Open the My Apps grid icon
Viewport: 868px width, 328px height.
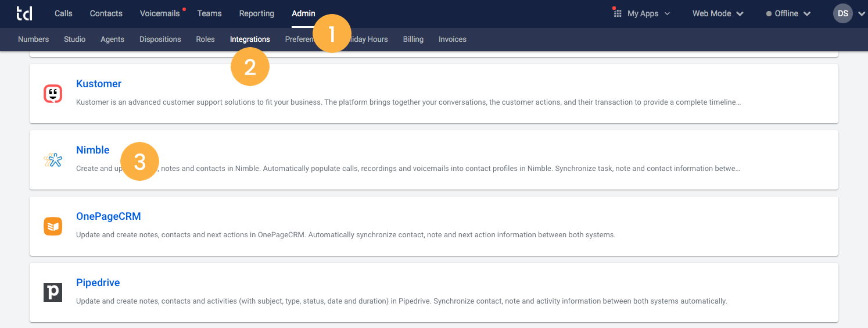[x=618, y=13]
